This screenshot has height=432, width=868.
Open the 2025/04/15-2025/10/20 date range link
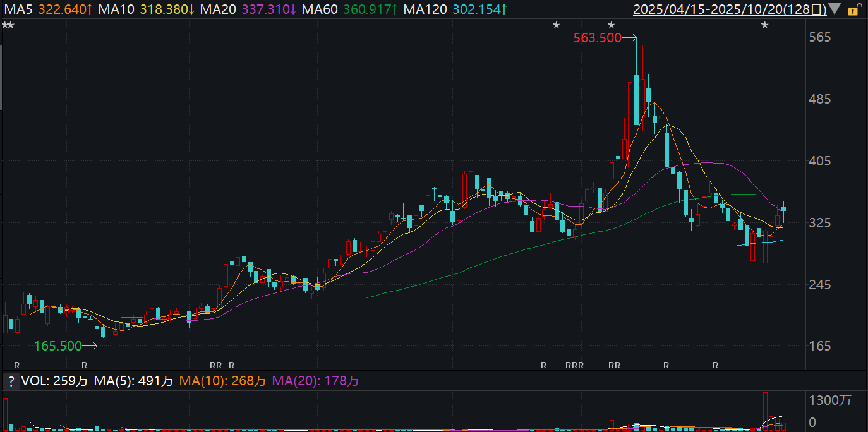click(729, 9)
